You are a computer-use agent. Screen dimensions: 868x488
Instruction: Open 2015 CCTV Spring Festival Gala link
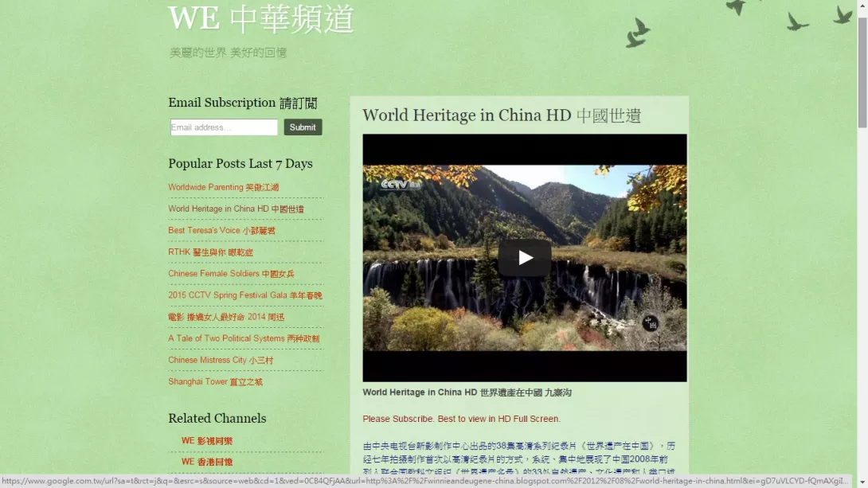245,295
